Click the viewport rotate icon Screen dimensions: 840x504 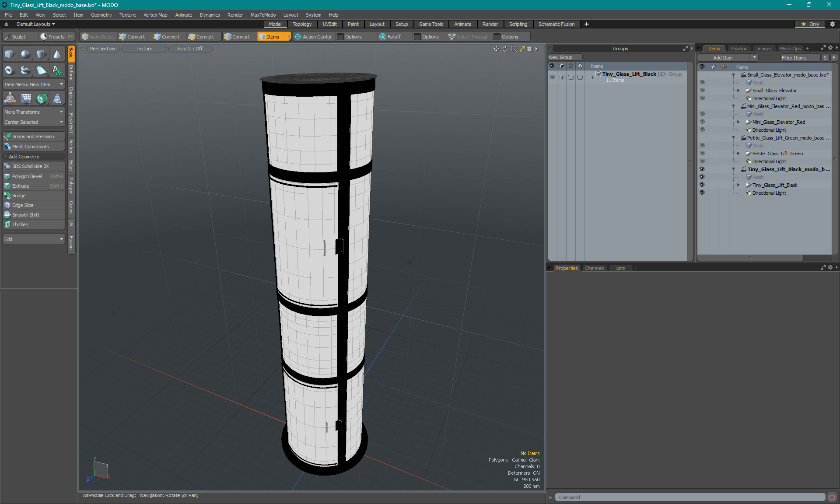[505, 49]
